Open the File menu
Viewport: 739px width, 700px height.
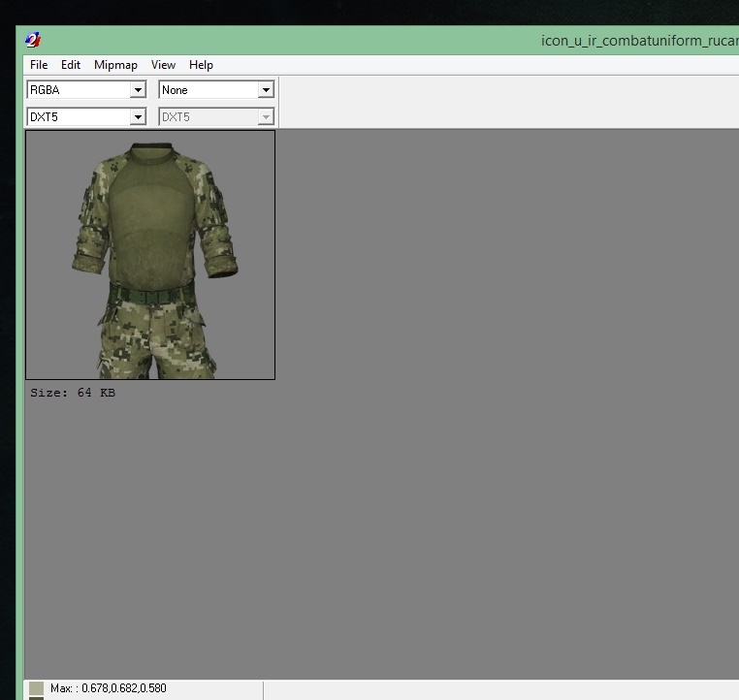39,65
